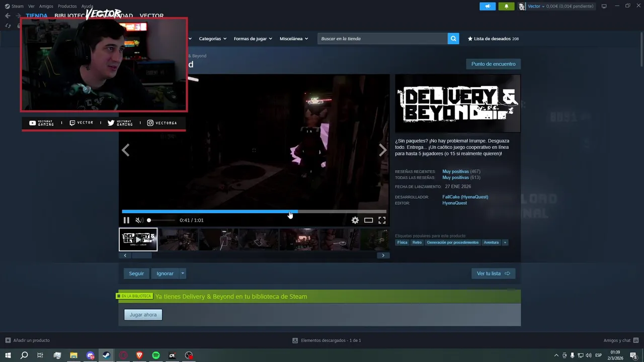Open publisher HyenaQuest link
644x362 pixels.
click(454, 203)
